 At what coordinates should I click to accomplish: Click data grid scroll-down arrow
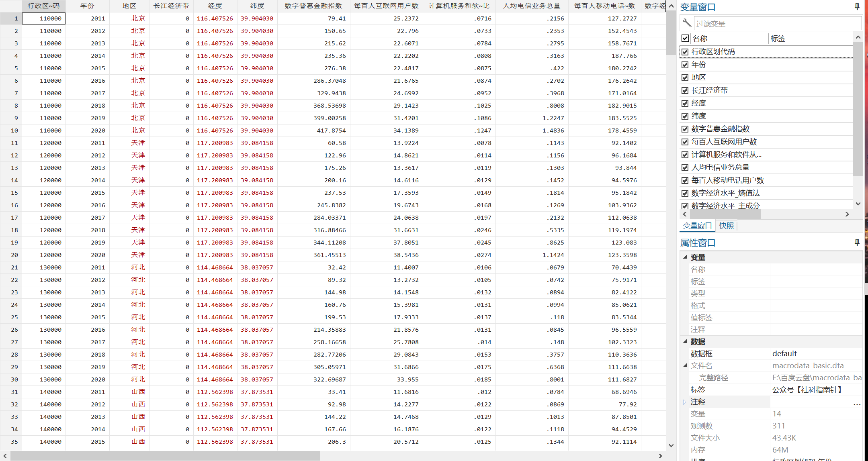(x=671, y=445)
